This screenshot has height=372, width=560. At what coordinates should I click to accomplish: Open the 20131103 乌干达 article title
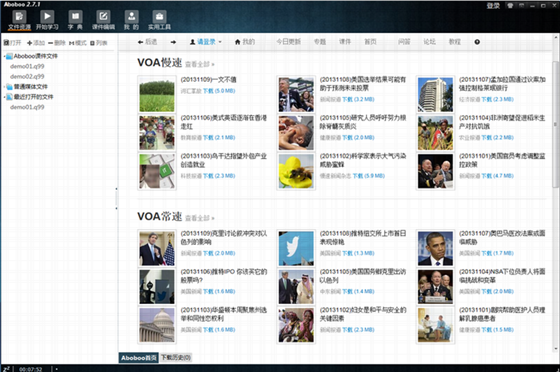pyautogui.click(x=224, y=160)
